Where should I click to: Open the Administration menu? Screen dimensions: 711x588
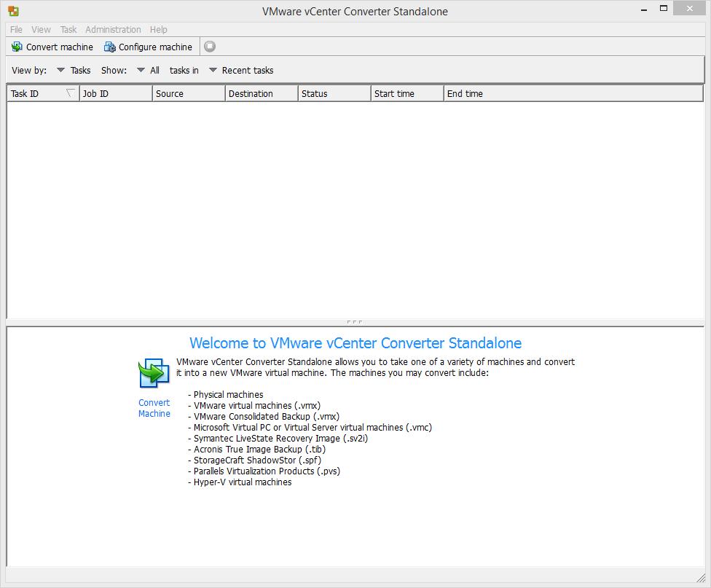point(114,29)
